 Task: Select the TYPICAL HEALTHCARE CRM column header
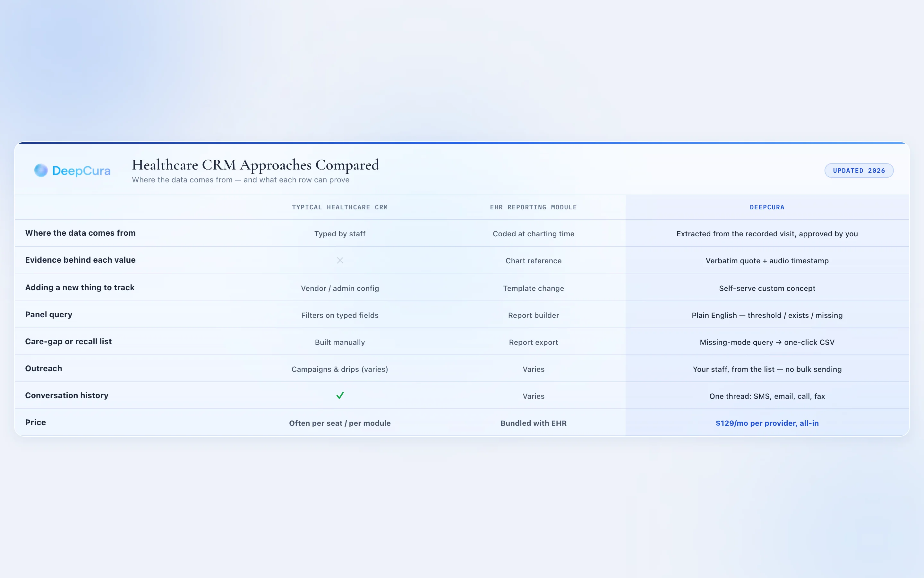[x=340, y=207]
